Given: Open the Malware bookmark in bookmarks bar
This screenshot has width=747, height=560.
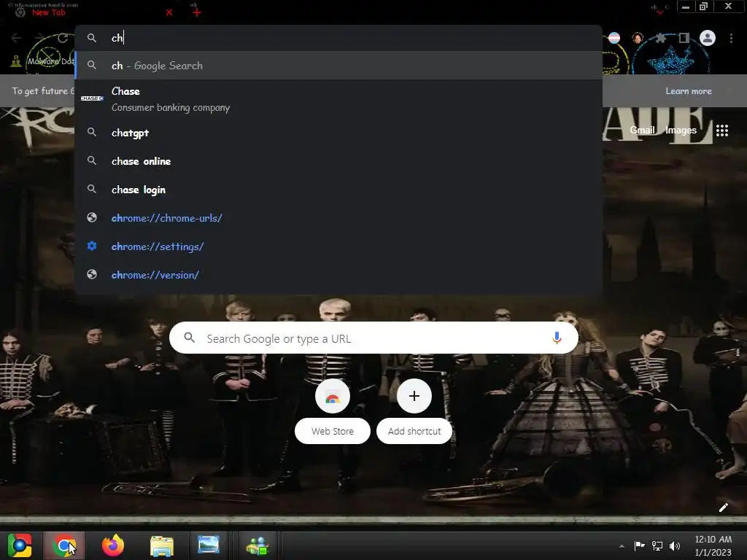Looking at the screenshot, I should pos(43,61).
